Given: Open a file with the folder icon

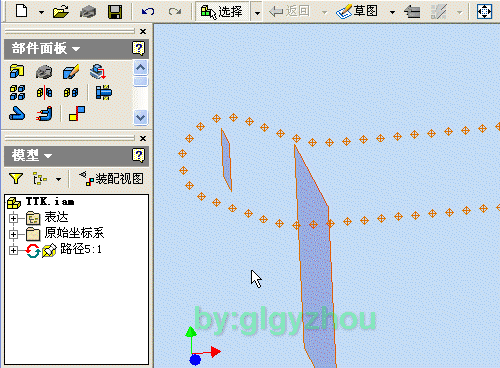Looking at the screenshot, I should point(61,12).
